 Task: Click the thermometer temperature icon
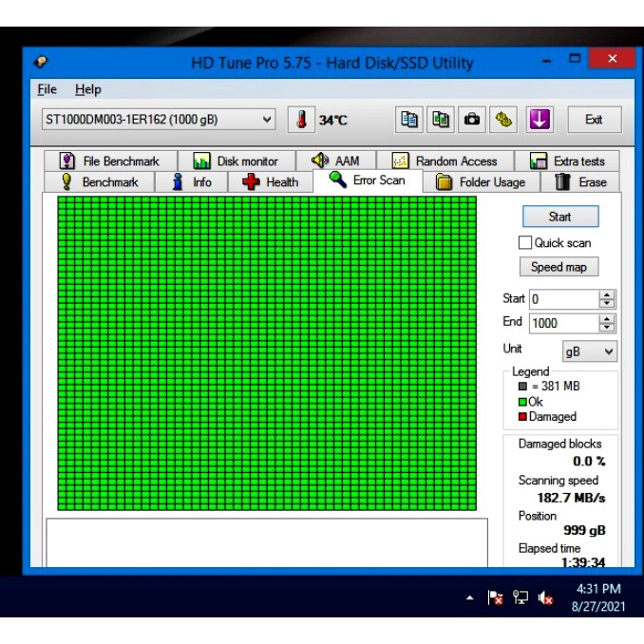pyautogui.click(x=301, y=120)
